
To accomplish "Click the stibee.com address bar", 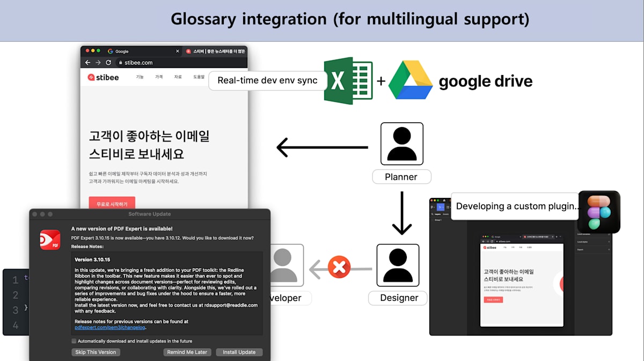I will point(181,63).
